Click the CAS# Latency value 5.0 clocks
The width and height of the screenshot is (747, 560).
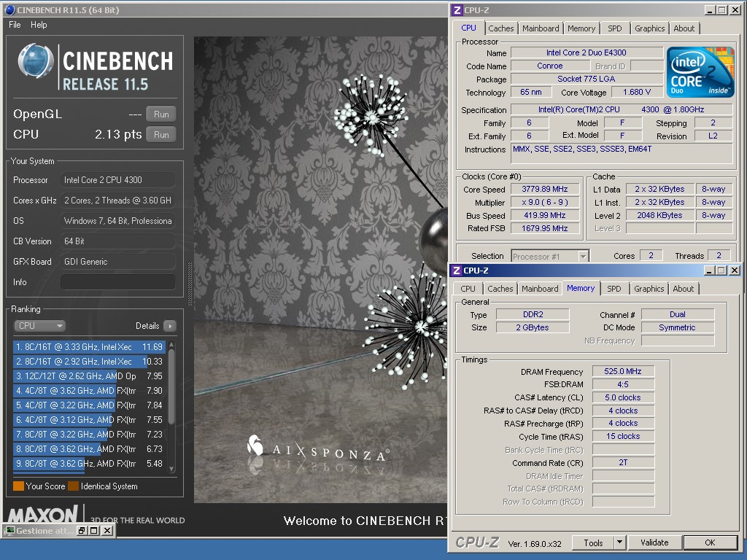(623, 397)
